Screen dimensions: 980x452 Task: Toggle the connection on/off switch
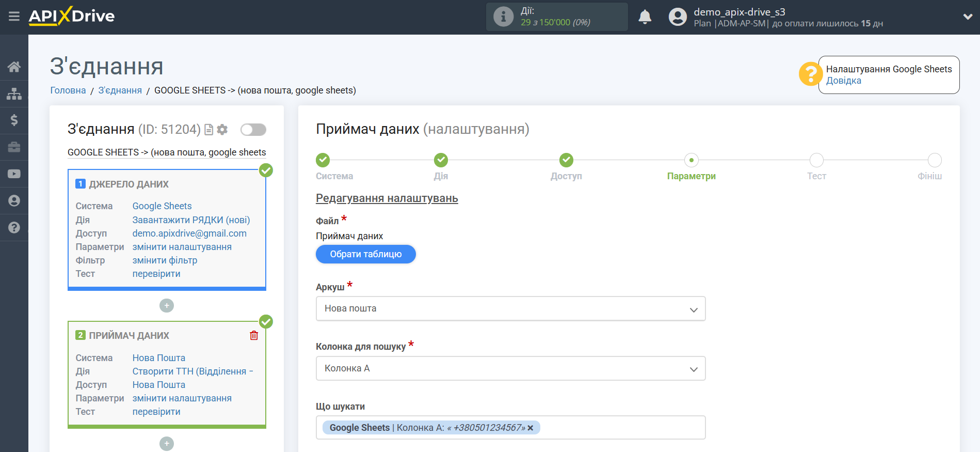pos(253,130)
